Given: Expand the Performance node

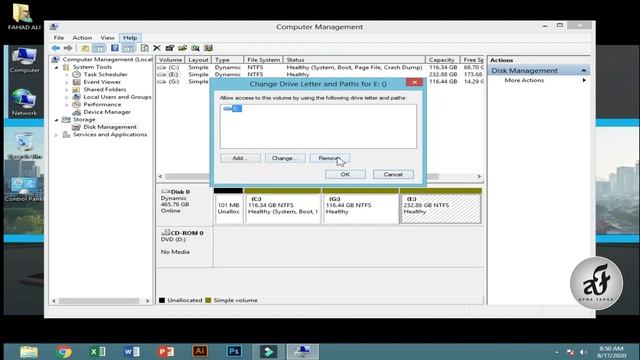Looking at the screenshot, I should [x=67, y=104].
